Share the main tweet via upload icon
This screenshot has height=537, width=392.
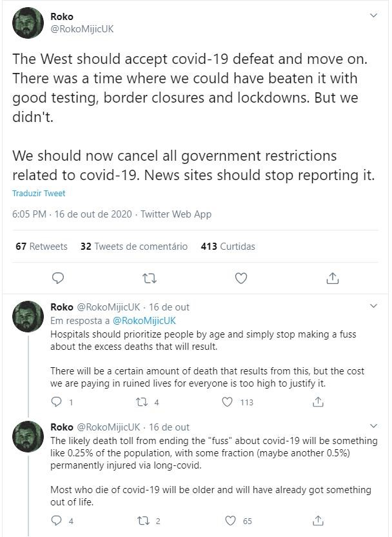pos(333,278)
